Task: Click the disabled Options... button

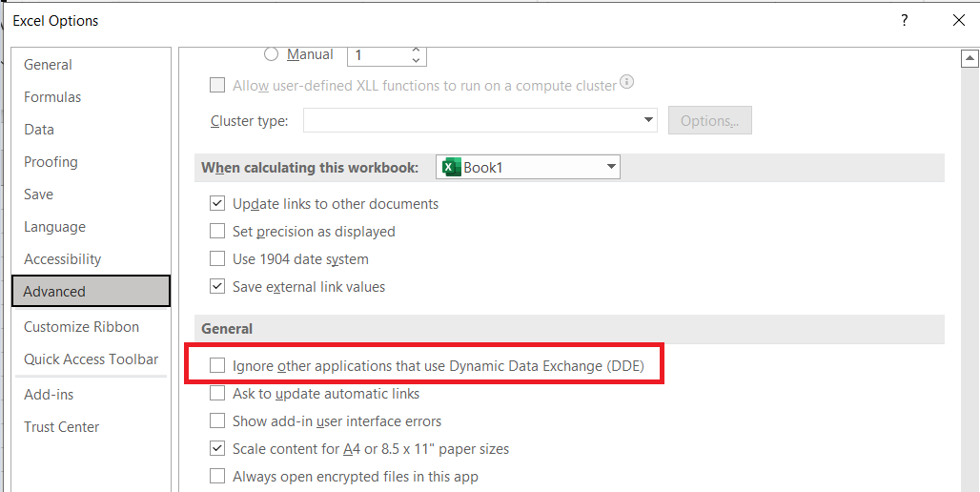Action: click(710, 120)
